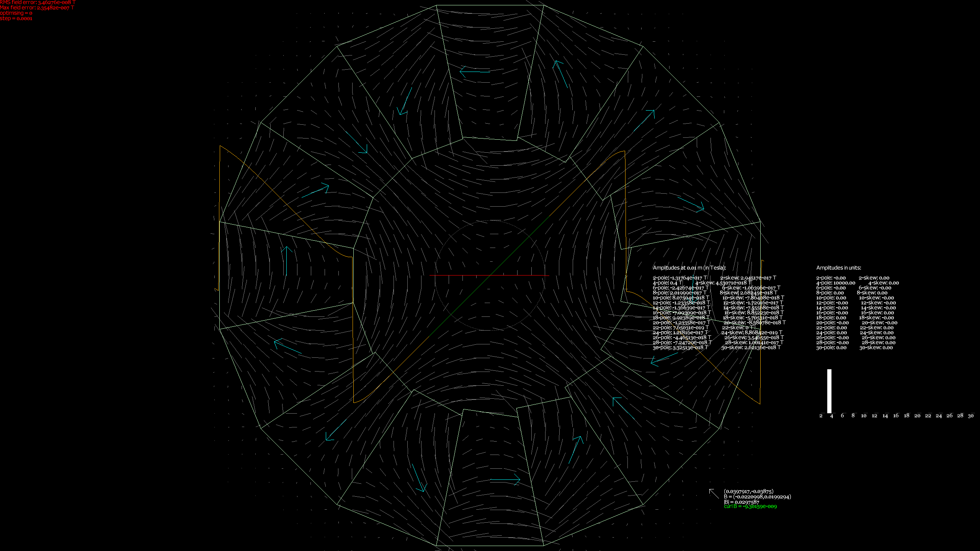Click the red 'optimising = 0' status text
The image size is (980, 551).
[x=16, y=13]
